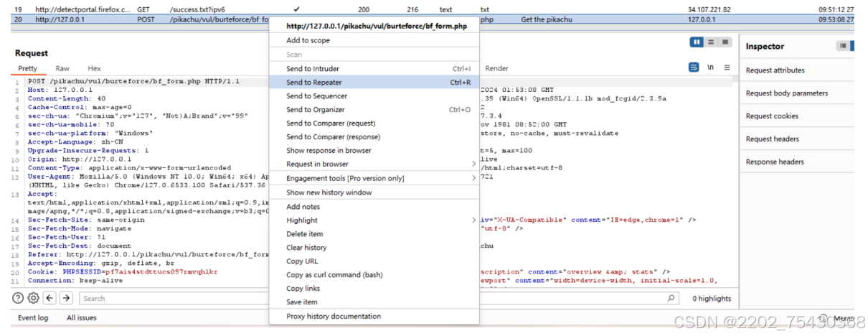The width and height of the screenshot is (868, 336).
Task: Choose Send to Comparer (request)
Action: click(374, 123)
